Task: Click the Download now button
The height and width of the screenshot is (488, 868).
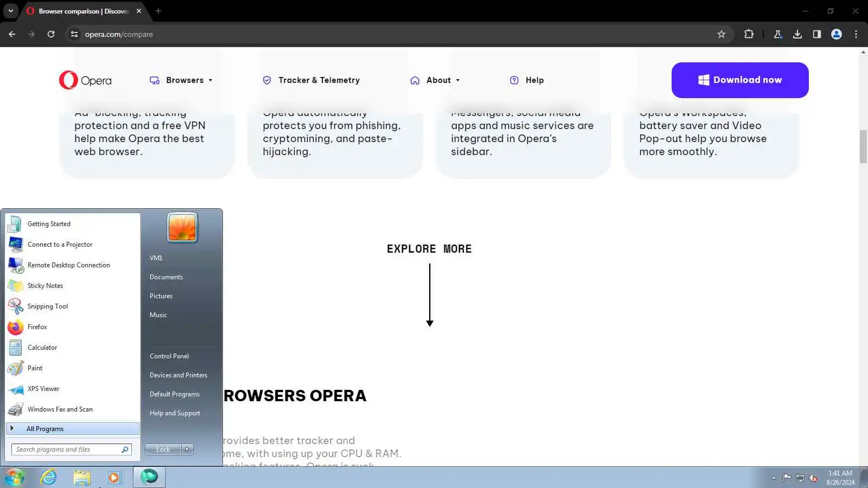Action: tap(740, 80)
